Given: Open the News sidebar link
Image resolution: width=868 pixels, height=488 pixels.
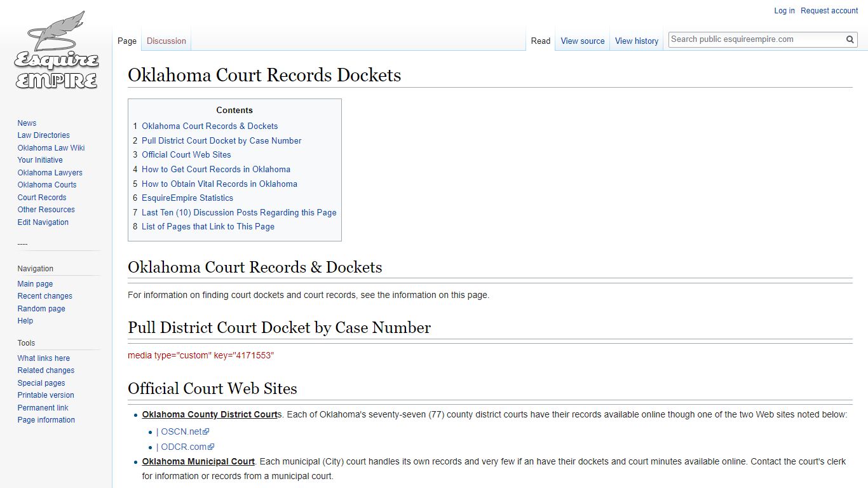Looking at the screenshot, I should click(x=27, y=123).
